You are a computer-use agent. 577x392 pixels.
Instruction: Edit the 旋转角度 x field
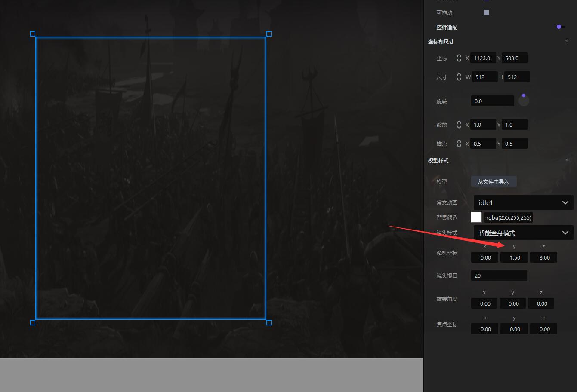484,303
